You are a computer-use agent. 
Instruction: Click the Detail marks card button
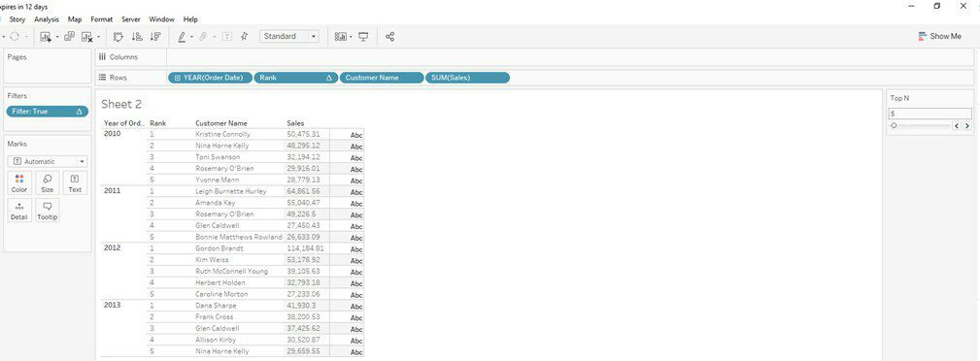click(19, 211)
